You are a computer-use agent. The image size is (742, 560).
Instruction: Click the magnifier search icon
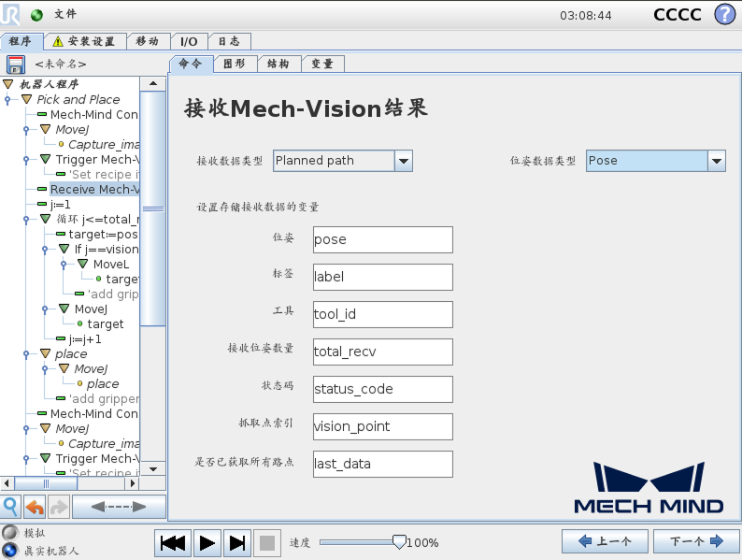(x=10, y=507)
